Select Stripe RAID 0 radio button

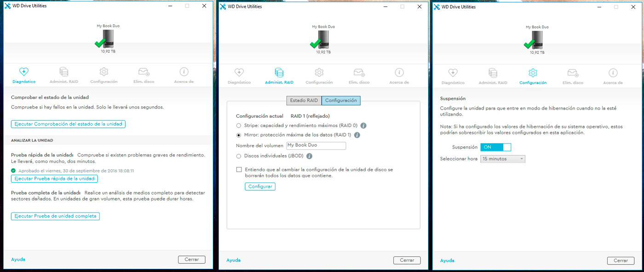(239, 126)
